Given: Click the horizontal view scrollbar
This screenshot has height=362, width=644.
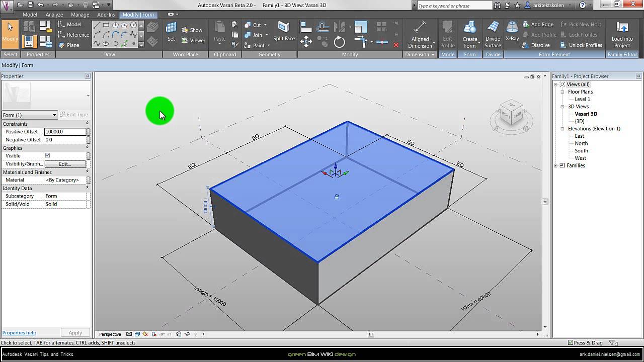Looking at the screenshot, I should pyautogui.click(x=371, y=334).
